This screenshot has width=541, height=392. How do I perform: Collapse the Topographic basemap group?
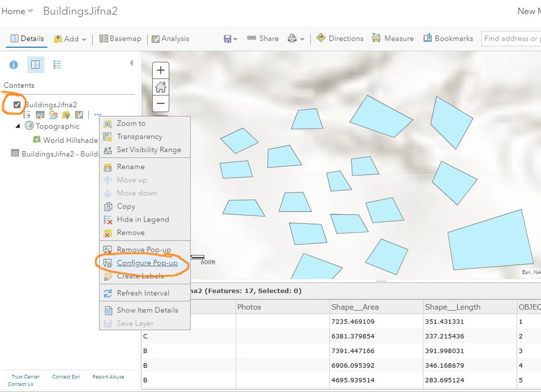[18, 126]
